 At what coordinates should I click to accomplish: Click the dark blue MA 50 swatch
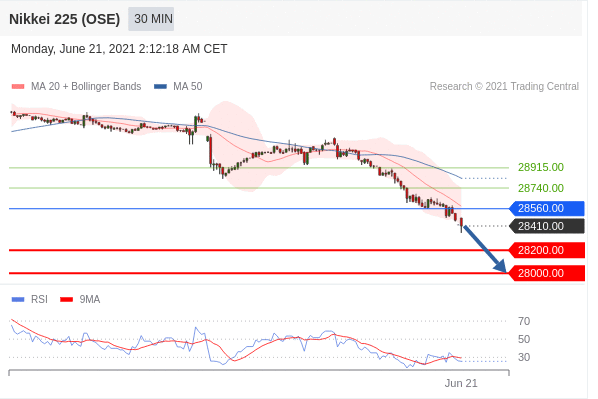(160, 87)
